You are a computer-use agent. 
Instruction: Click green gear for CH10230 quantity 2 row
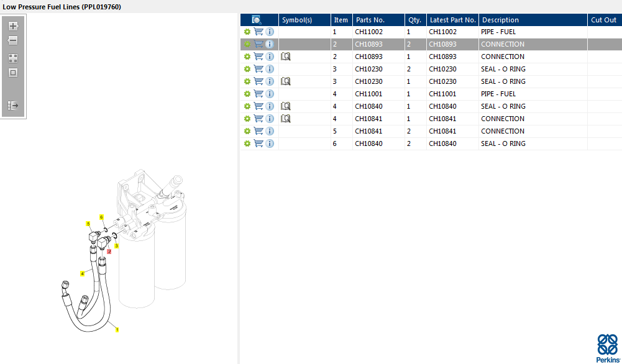[x=247, y=69]
